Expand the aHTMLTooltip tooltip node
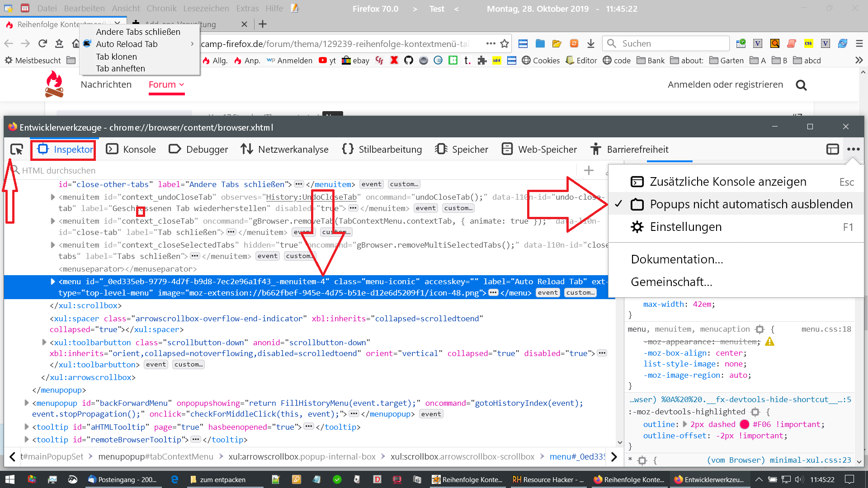This screenshot has height=488, width=868. 27,427
